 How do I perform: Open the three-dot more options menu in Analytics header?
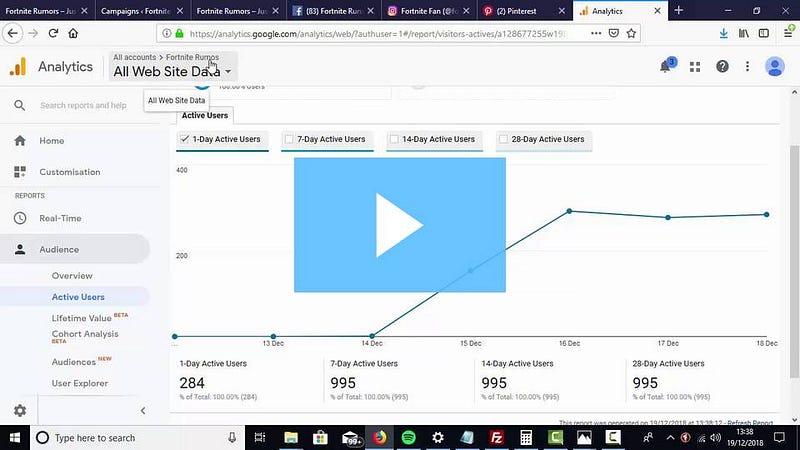(747, 66)
